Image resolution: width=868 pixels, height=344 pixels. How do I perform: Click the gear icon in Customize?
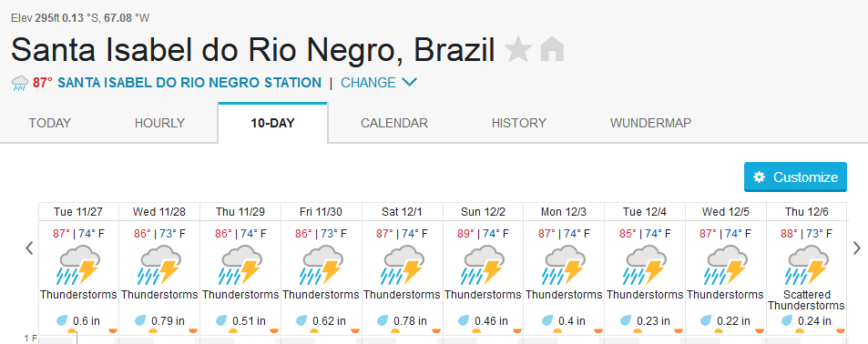click(760, 177)
